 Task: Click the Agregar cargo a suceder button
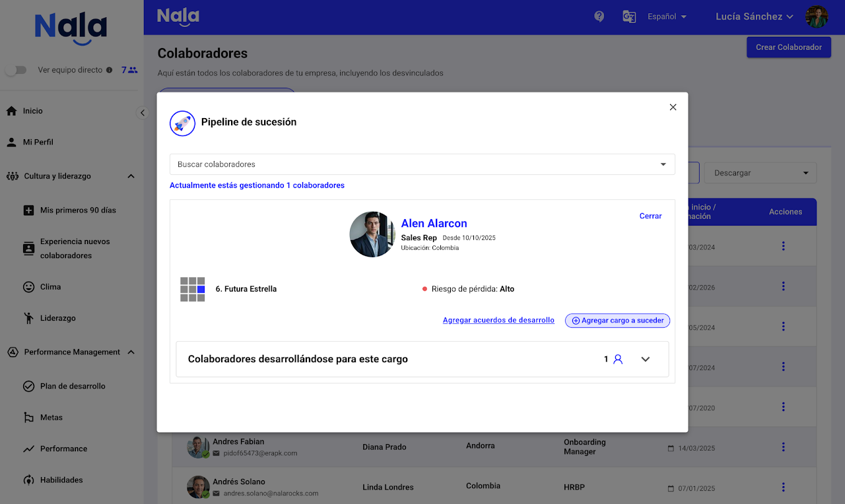617,321
